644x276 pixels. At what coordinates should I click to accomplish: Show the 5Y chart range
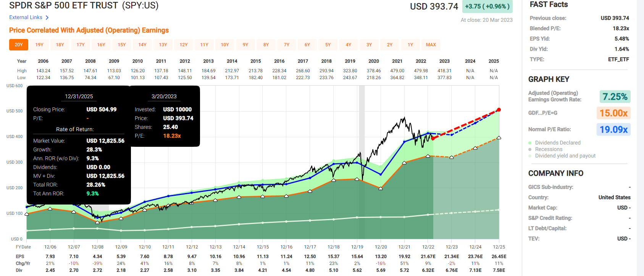(x=328, y=45)
